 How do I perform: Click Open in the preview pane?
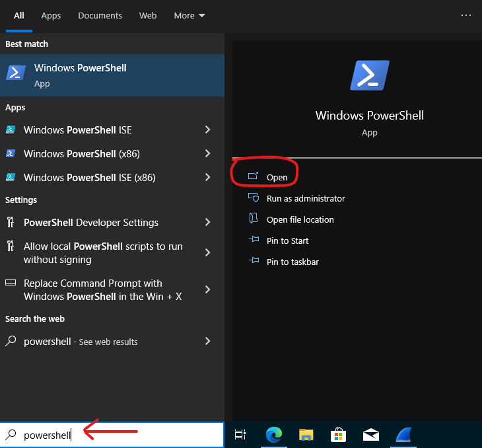(x=277, y=178)
